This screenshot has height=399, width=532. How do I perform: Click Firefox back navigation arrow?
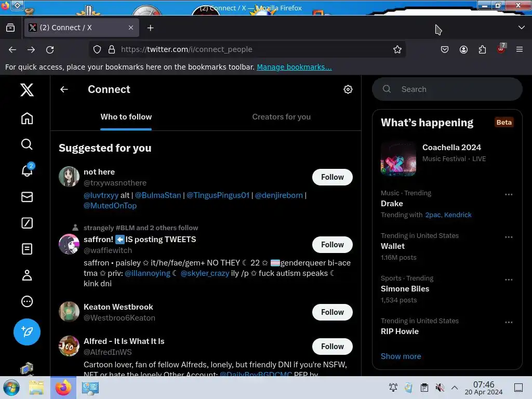(x=12, y=49)
